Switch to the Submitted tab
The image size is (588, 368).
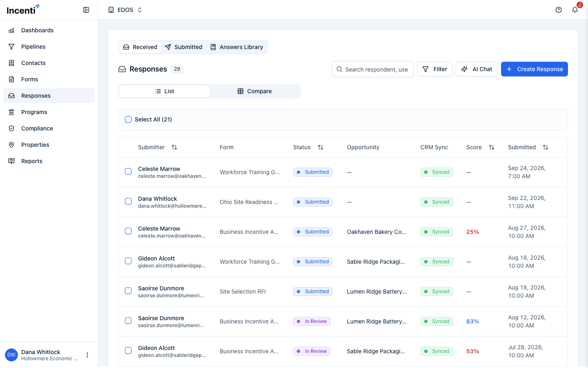183,47
